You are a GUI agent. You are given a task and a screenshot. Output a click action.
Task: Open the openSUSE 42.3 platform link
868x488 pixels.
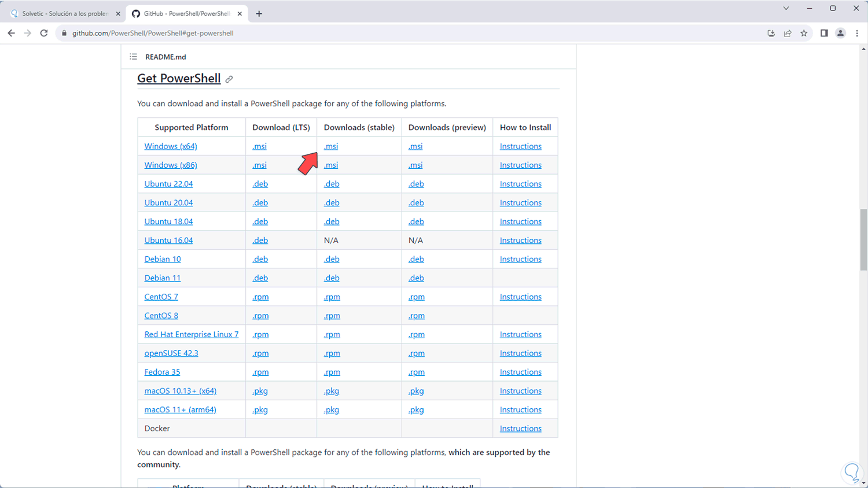171,353
